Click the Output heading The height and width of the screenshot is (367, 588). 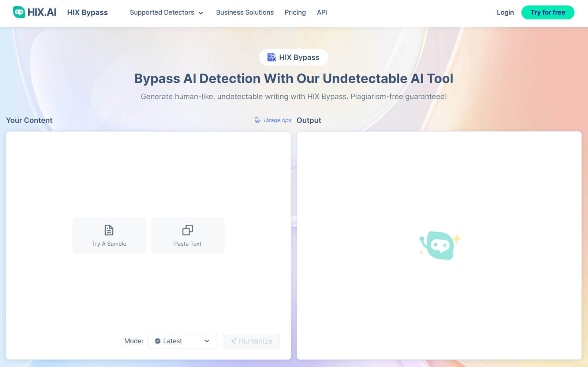coord(309,120)
